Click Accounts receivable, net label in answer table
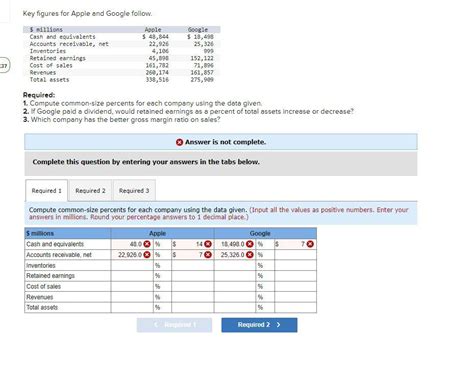Screen dimensions: 474x385 (59, 255)
